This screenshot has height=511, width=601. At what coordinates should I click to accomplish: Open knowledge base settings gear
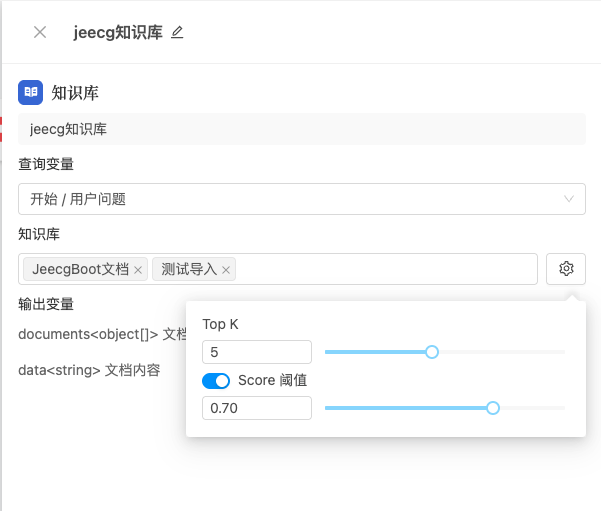click(566, 269)
